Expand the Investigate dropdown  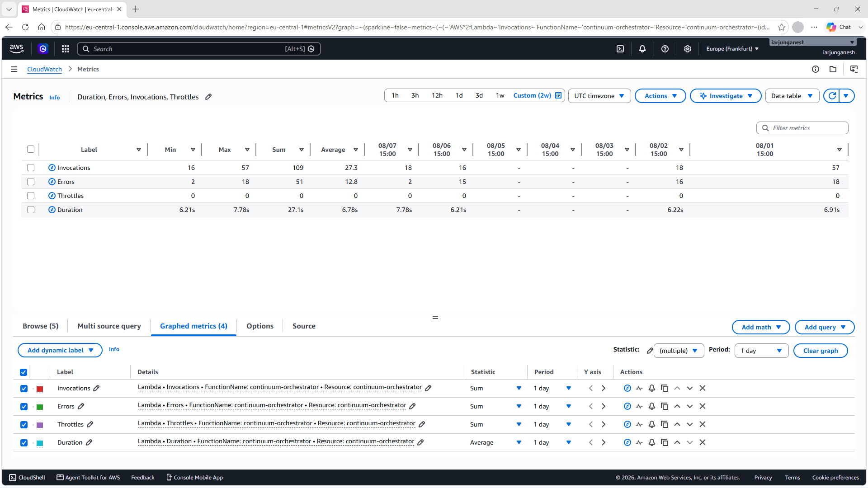coord(726,96)
